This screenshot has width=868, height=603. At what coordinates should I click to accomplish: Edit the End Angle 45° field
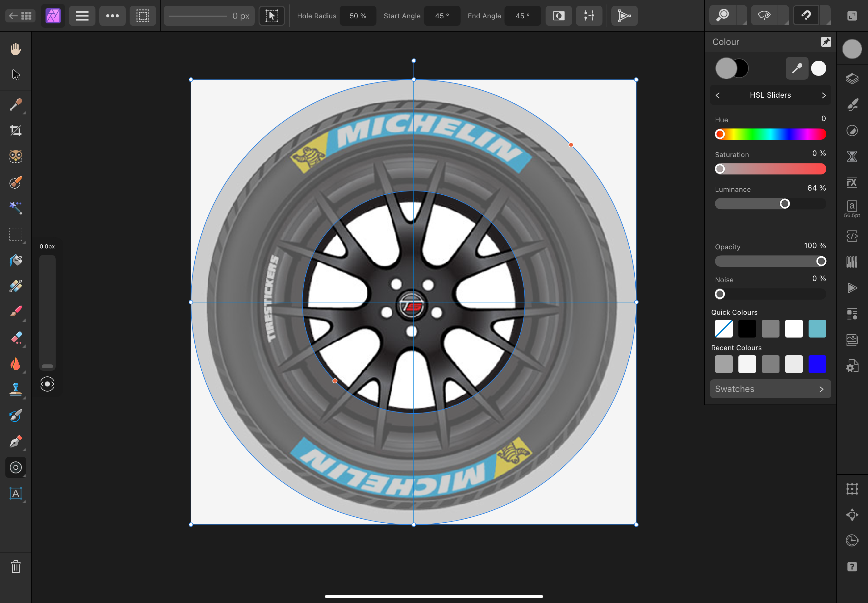coord(522,16)
